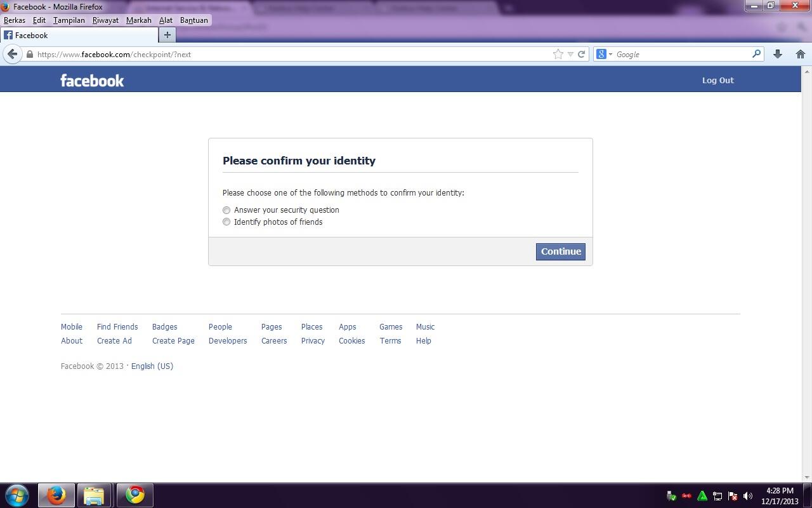
Task: Click the volume speaker tray icon
Action: pyautogui.click(x=748, y=496)
